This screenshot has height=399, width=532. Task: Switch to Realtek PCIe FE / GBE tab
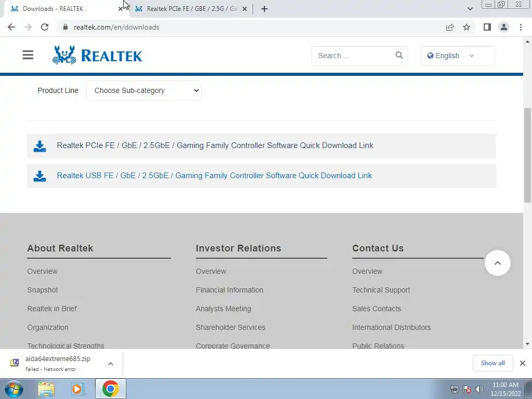click(x=191, y=9)
